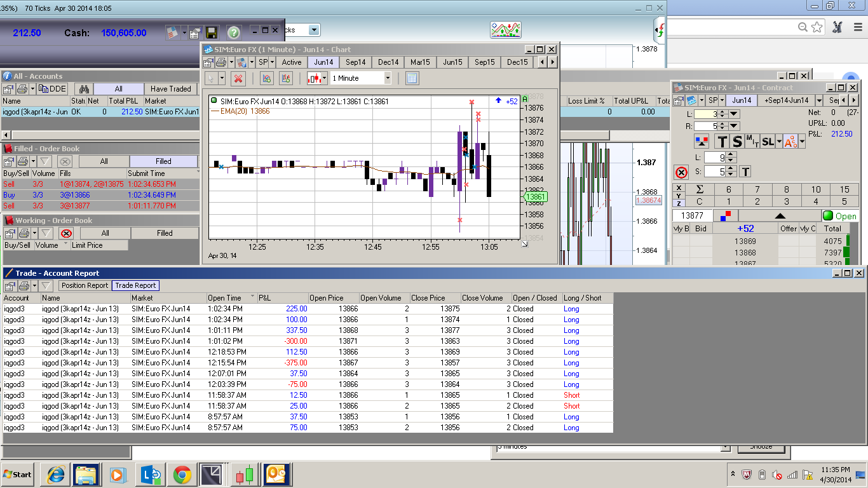This screenshot has width=868, height=488.
Task: Click the red-blue scale position icon in Contract
Action: [x=702, y=141]
